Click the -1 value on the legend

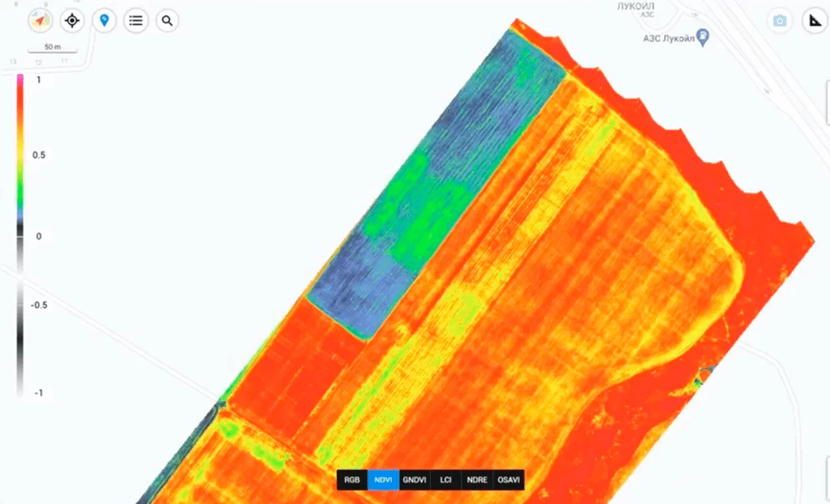pyautogui.click(x=39, y=393)
